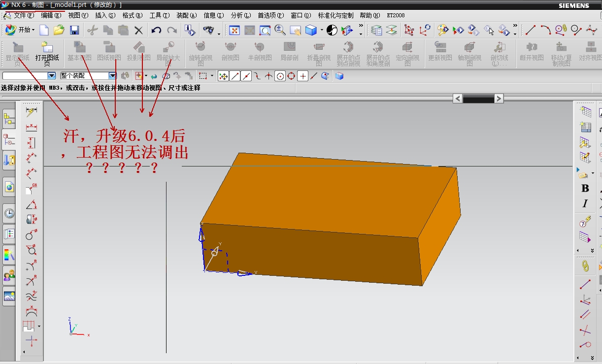The width and height of the screenshot is (602, 364).
Task: Click the Line sketch tool at top right
Action: pos(530,31)
